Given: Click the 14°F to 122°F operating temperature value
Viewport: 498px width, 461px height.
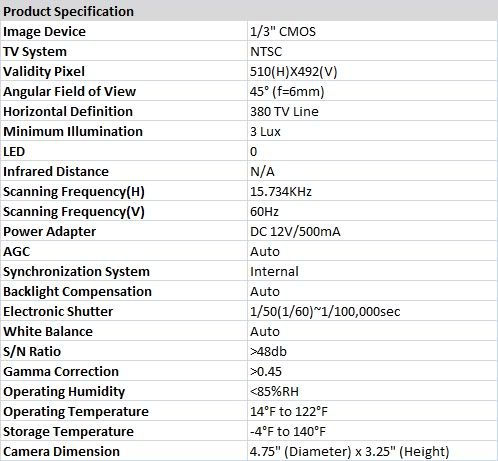Looking at the screenshot, I should click(289, 412).
